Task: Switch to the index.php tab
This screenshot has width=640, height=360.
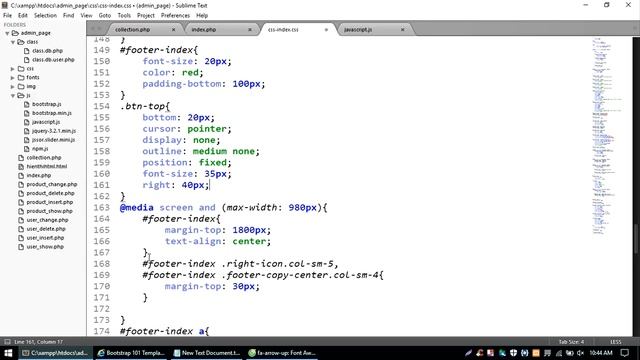Action: click(204, 29)
